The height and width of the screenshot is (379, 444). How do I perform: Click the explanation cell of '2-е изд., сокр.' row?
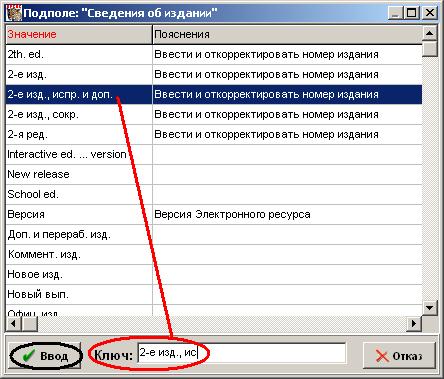(x=287, y=115)
